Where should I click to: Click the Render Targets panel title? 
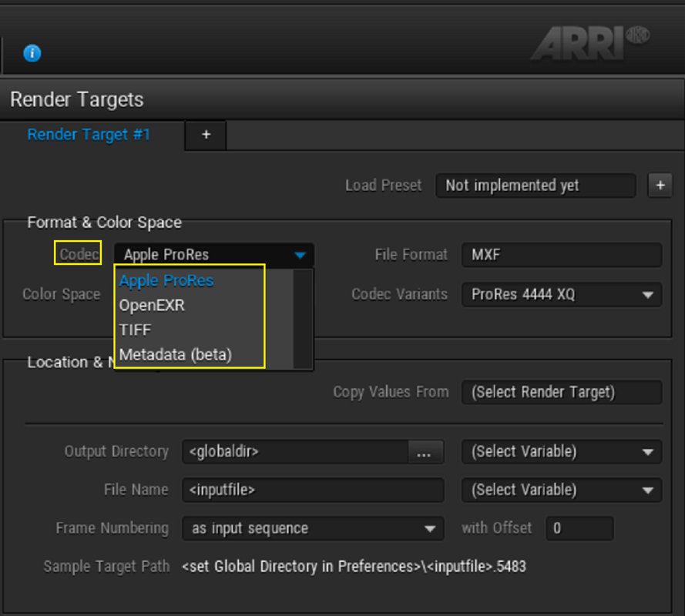pyautogui.click(x=77, y=99)
